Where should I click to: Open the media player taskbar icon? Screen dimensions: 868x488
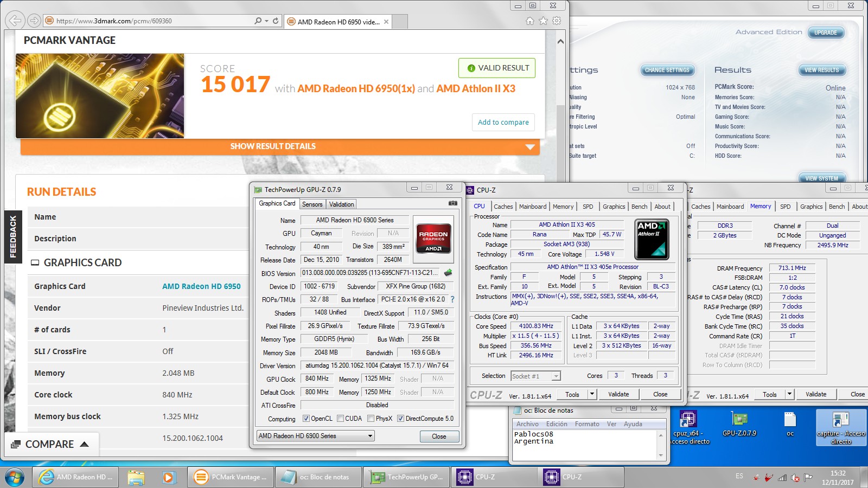click(x=169, y=477)
